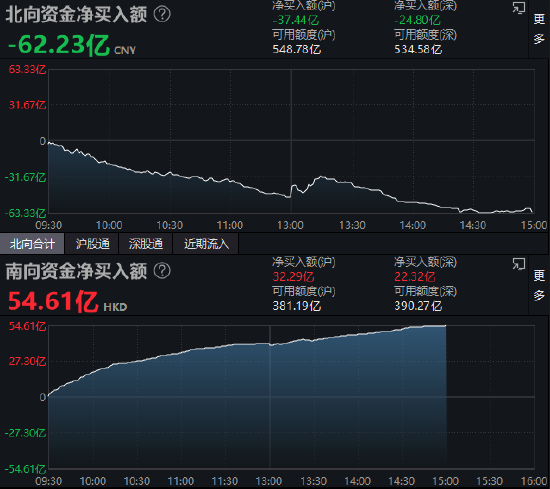Click the northbound 净买入额(深) value -24.80亿
550x489 pixels.
click(417, 20)
